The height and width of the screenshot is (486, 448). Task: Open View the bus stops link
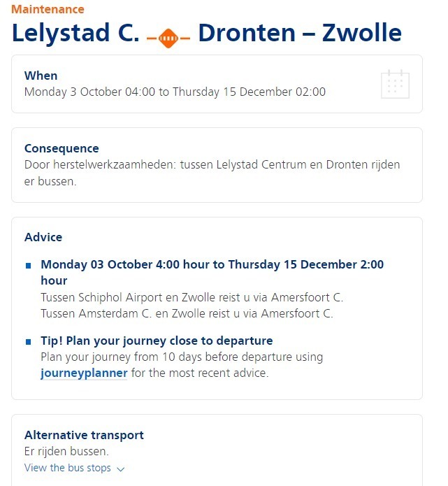68,468
